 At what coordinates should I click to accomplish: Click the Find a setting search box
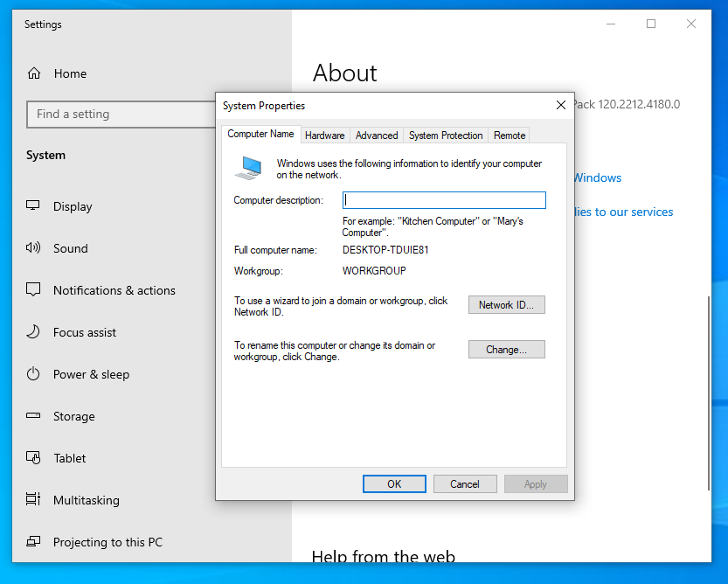click(x=122, y=114)
